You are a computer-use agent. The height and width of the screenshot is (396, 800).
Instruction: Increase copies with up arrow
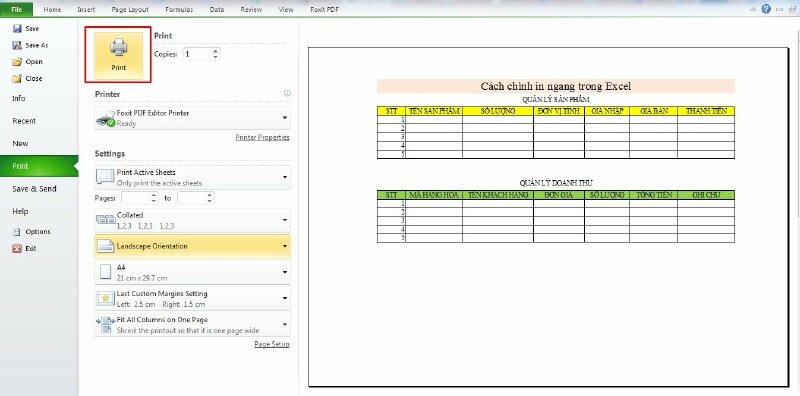coord(215,51)
